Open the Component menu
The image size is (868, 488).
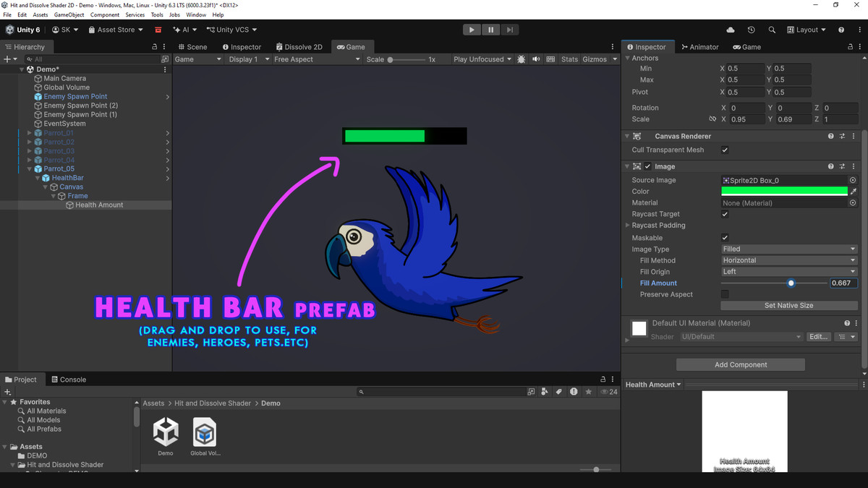[x=105, y=14]
